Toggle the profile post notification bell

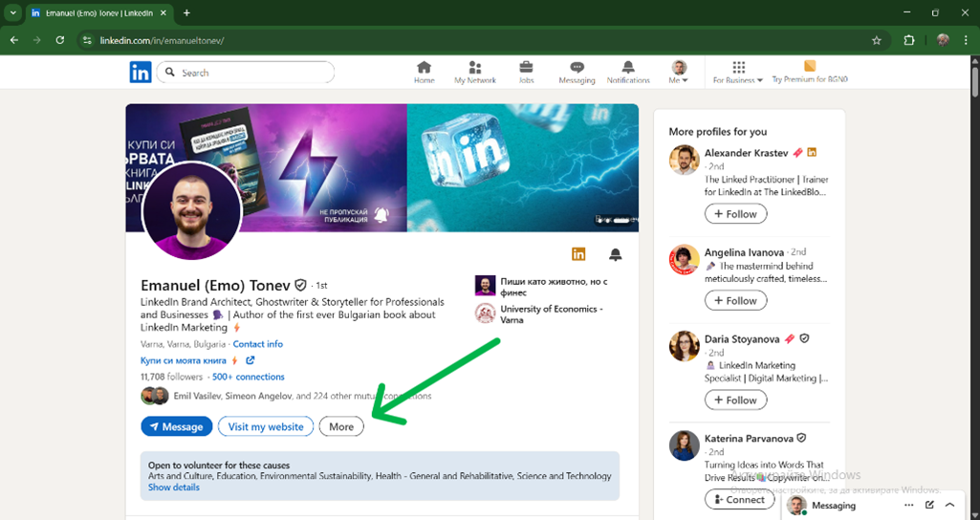(x=616, y=254)
